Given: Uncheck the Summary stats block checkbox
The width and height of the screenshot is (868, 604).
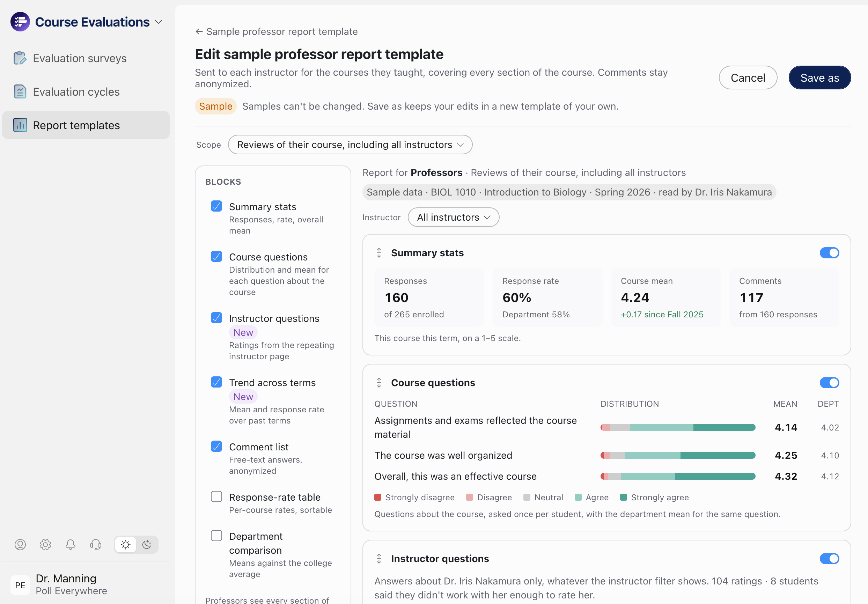Looking at the screenshot, I should tap(216, 206).
